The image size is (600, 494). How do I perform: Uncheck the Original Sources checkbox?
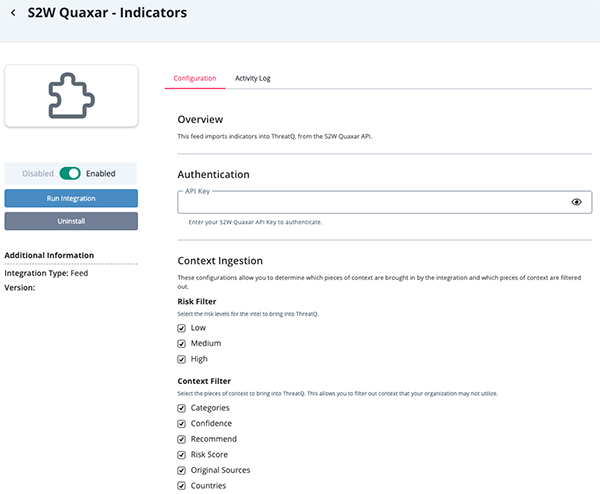181,470
